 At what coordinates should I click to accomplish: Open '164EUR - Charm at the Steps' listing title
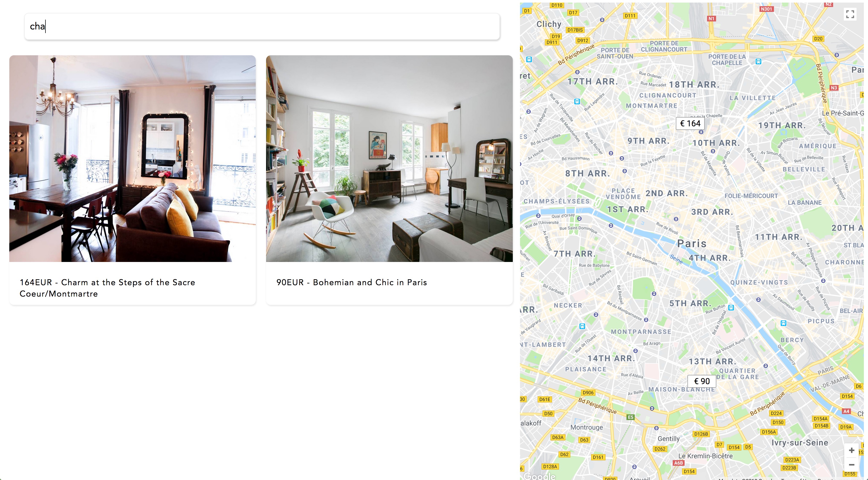tap(107, 288)
